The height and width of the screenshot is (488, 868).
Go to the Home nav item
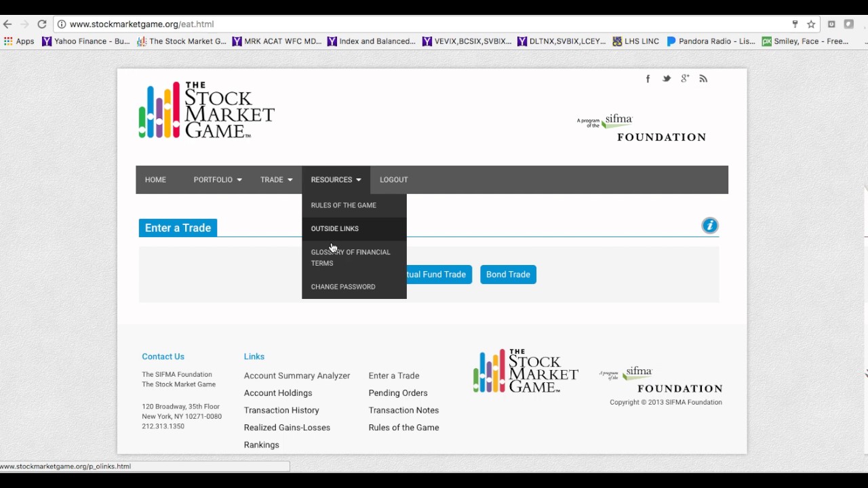coord(155,180)
